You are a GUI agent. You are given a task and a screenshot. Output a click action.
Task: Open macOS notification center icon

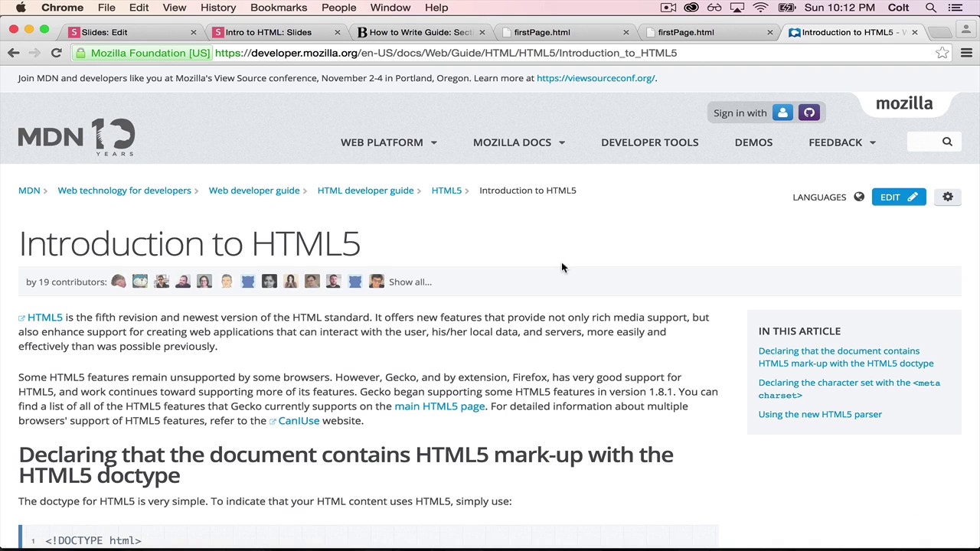[x=955, y=8]
